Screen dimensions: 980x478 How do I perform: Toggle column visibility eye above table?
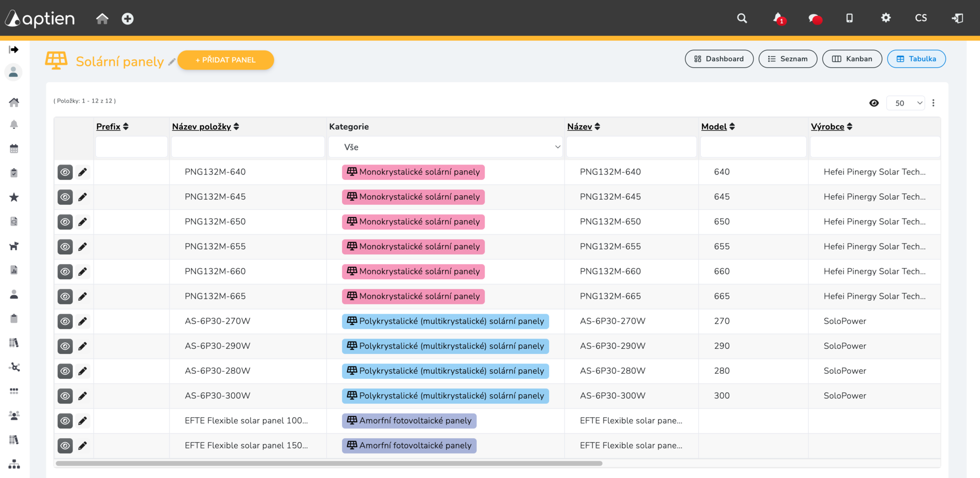[874, 103]
